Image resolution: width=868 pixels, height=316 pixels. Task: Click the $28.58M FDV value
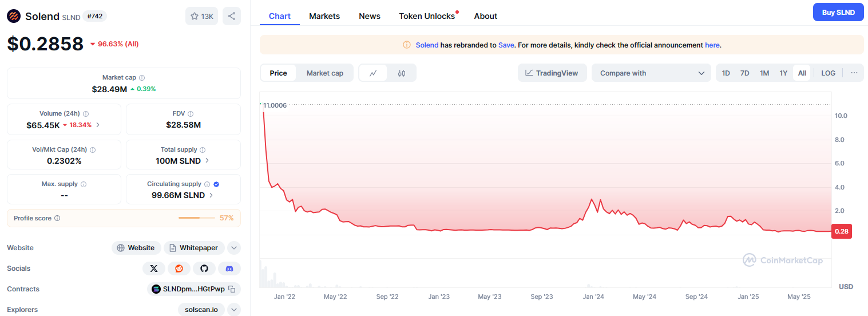(x=183, y=125)
